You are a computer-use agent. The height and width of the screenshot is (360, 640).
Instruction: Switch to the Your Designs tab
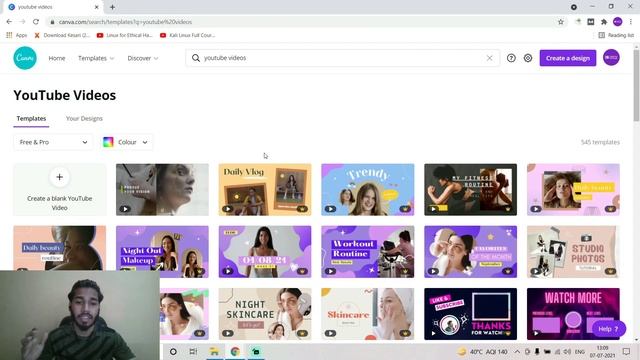84,118
